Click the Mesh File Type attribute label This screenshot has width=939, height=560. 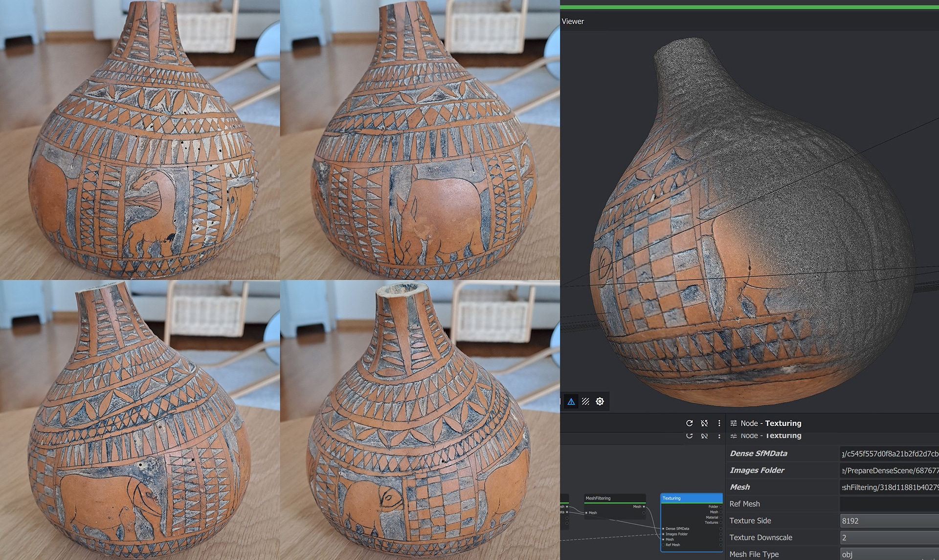(754, 554)
